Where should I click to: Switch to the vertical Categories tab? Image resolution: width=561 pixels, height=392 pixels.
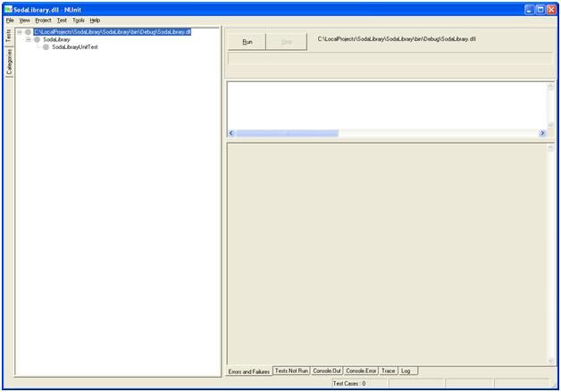point(9,62)
